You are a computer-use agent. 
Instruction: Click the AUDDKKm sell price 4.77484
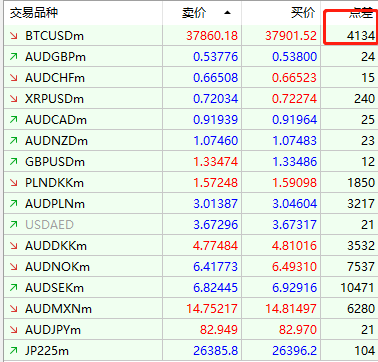pos(215,246)
